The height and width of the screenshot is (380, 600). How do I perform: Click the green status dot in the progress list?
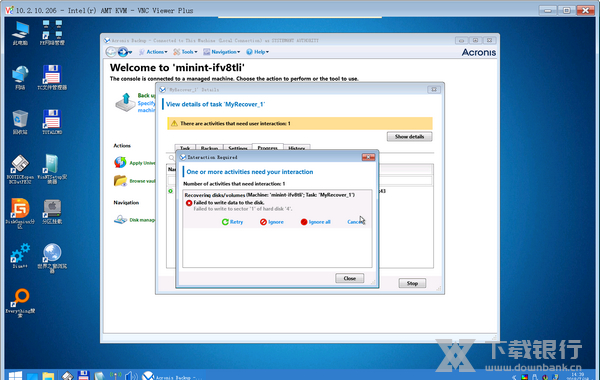pyautogui.click(x=171, y=191)
